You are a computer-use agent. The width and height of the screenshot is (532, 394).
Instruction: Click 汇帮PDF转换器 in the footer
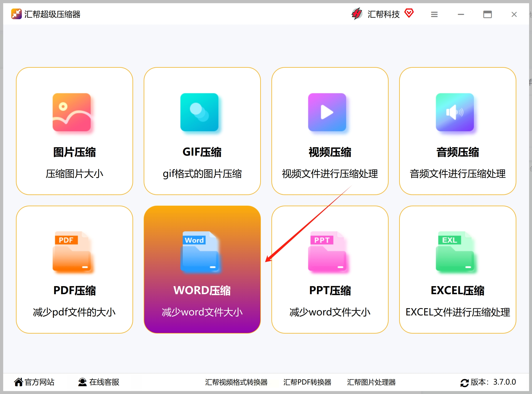[x=307, y=382]
